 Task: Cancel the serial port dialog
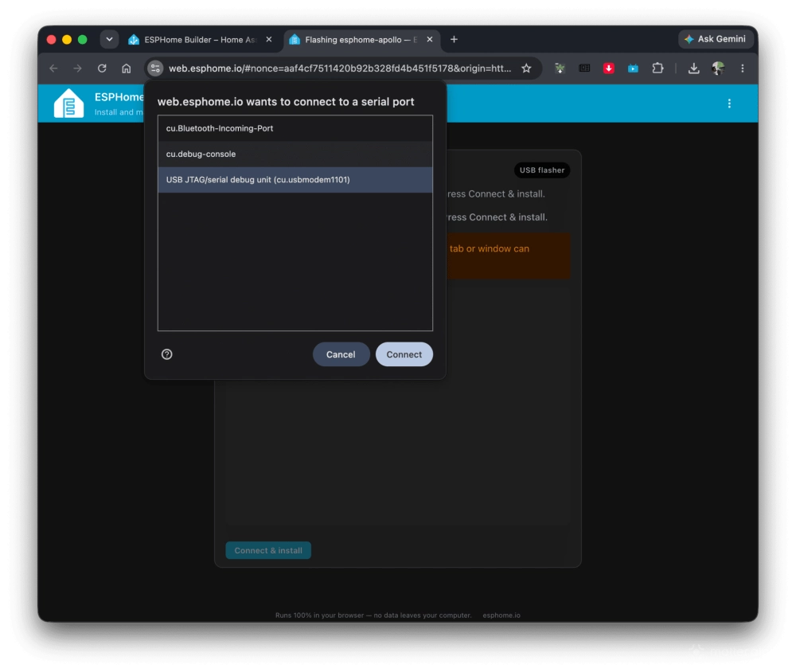(x=341, y=354)
